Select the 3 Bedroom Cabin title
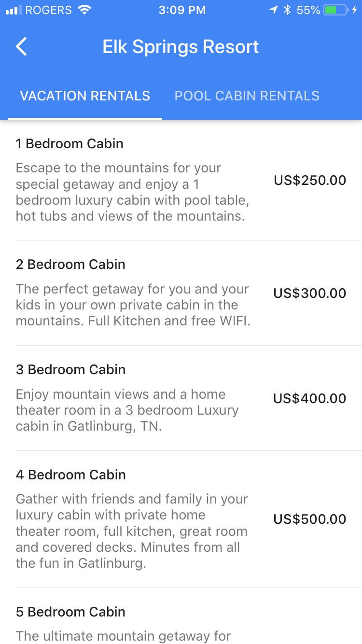362x644 pixels. pyautogui.click(x=70, y=369)
